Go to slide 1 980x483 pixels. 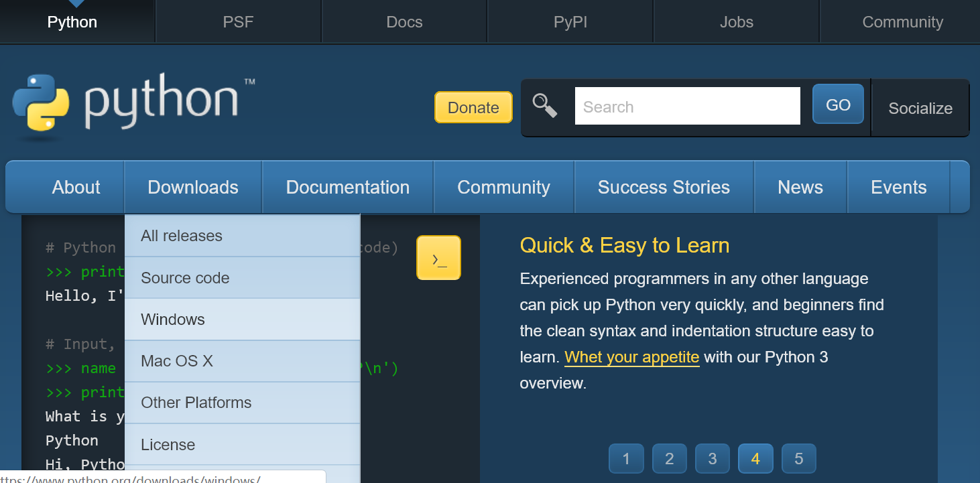pos(626,459)
